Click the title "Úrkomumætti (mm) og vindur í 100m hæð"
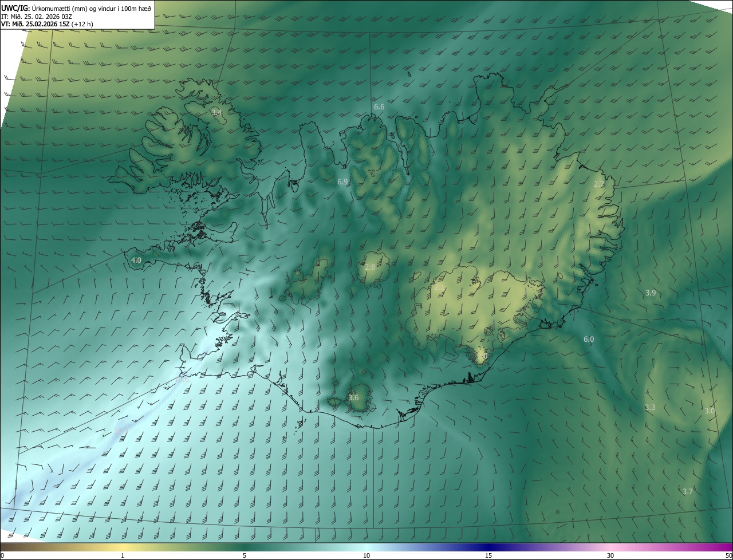This screenshot has width=733, height=560. 90,8
